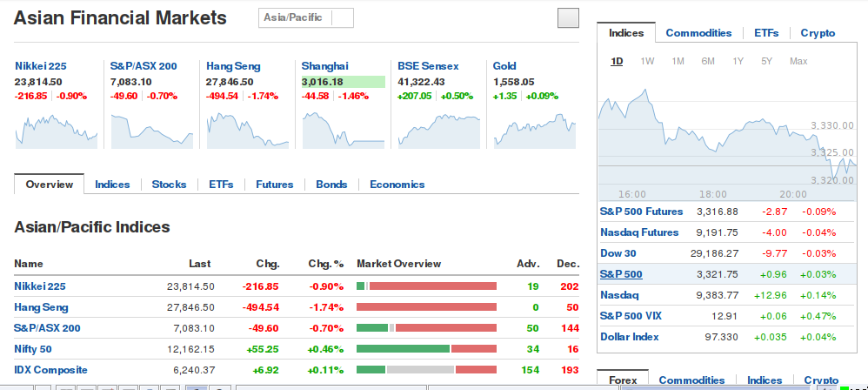Open S&P/ASX 200 in the top ticker strip
The image size is (868, 390).
click(x=144, y=66)
